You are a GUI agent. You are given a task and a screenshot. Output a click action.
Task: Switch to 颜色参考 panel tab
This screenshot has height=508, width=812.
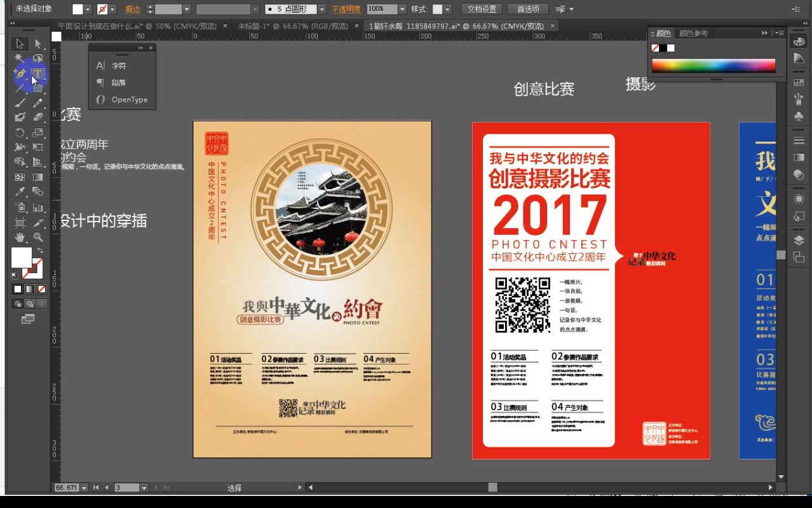click(x=693, y=33)
